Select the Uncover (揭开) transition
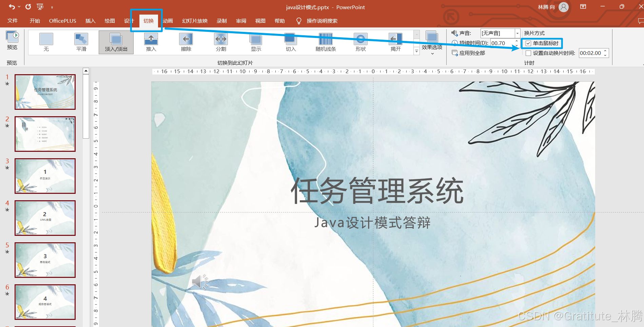The width and height of the screenshot is (644, 327). (395, 42)
